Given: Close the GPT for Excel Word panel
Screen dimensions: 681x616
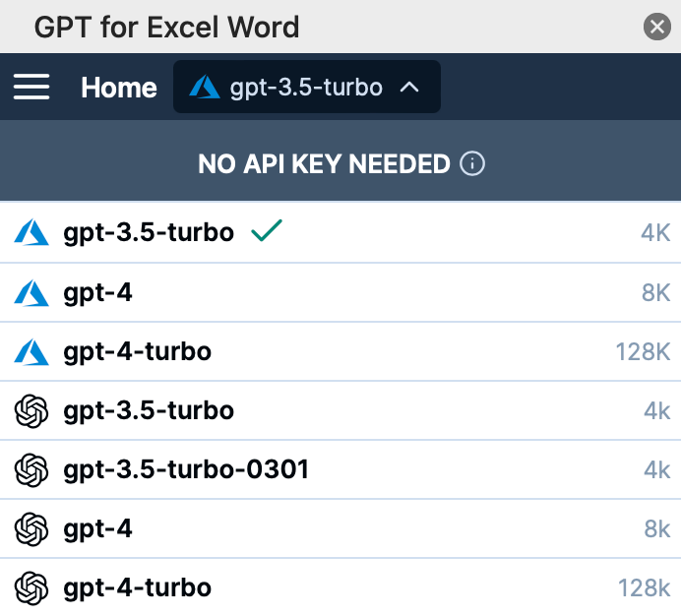Looking at the screenshot, I should tap(656, 27).
